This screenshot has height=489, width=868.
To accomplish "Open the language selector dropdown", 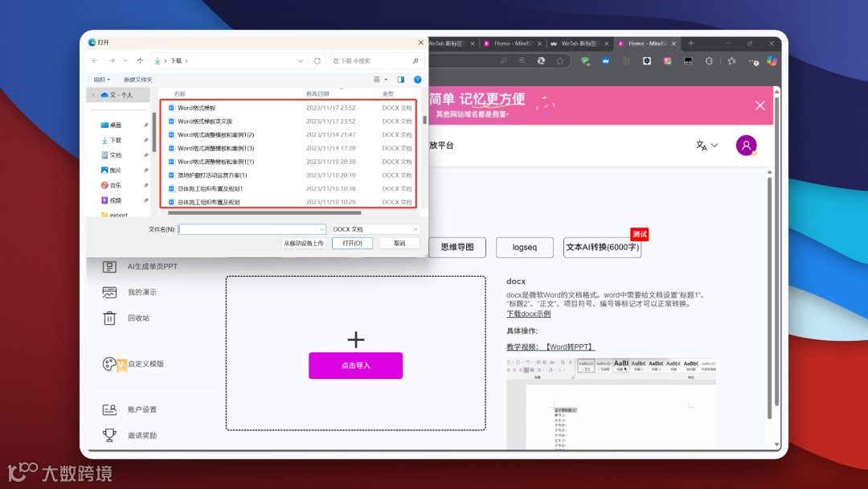I will 707,146.
